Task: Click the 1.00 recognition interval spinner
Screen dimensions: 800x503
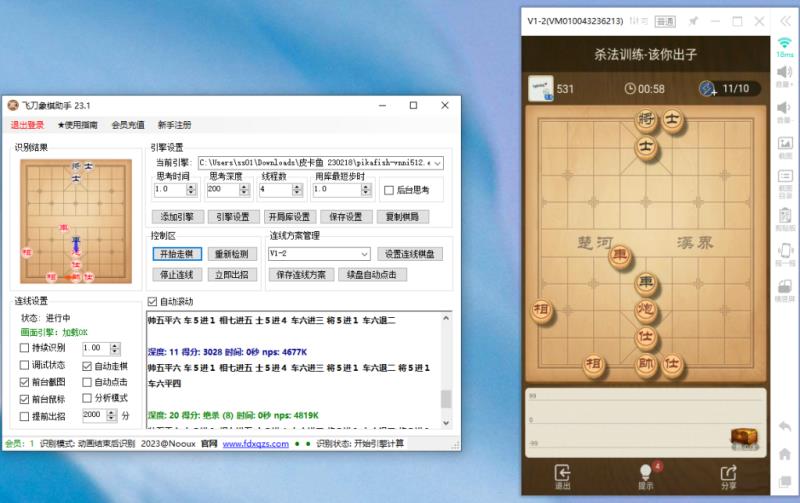Action: 115,348
